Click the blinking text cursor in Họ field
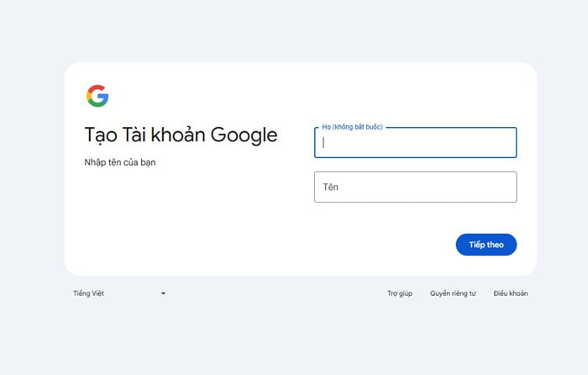The width and height of the screenshot is (588, 375). (323, 142)
